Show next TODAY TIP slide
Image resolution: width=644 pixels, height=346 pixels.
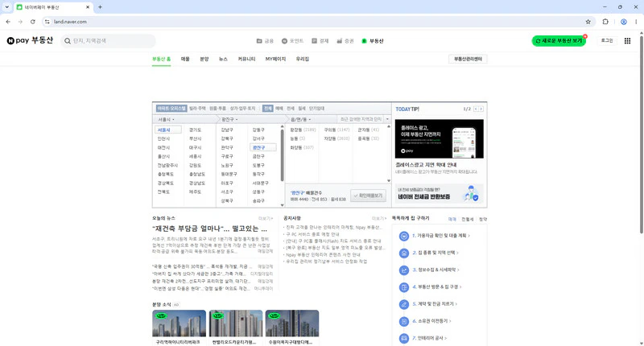(x=481, y=109)
